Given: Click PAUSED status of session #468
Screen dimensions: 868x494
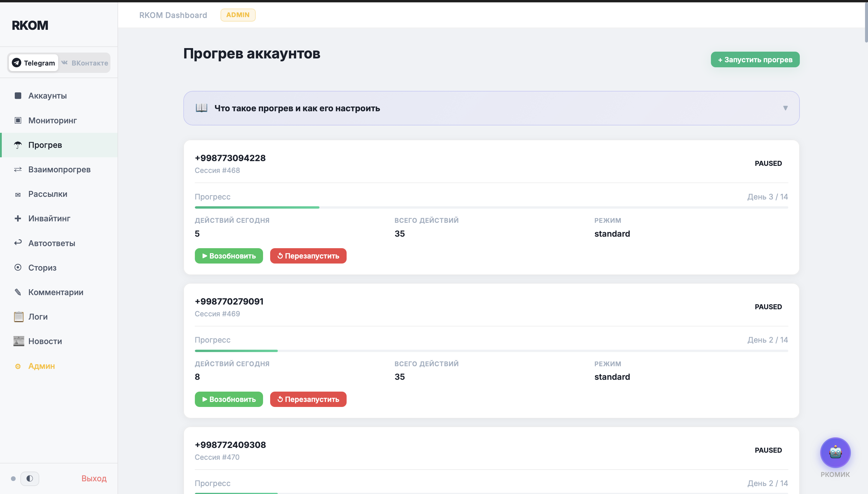Looking at the screenshot, I should pos(768,163).
